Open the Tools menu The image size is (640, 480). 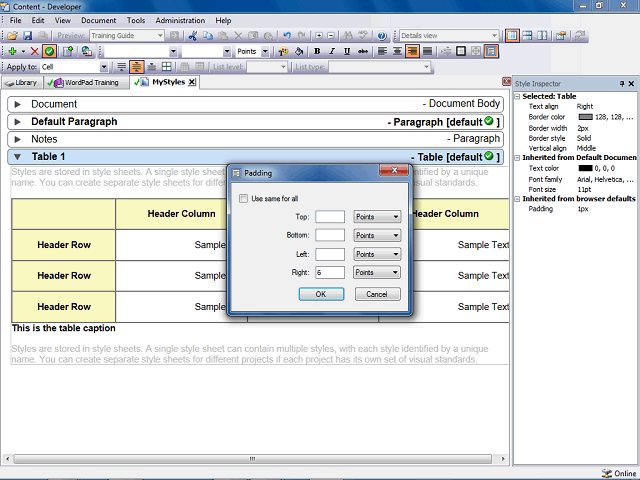click(x=136, y=20)
